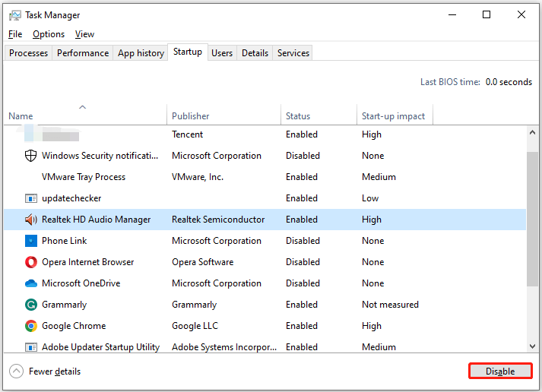
Task: Click the Realtek speaker icon
Action: [x=30, y=220]
